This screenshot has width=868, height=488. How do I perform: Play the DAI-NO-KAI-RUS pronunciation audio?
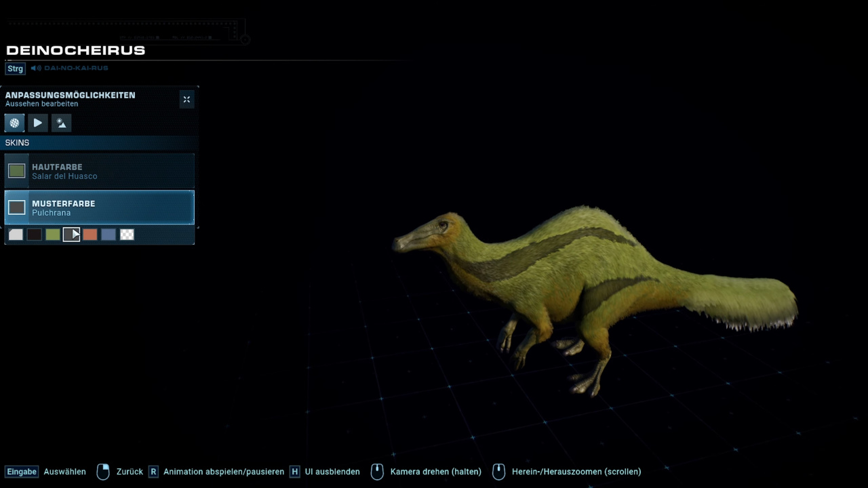[36, 68]
